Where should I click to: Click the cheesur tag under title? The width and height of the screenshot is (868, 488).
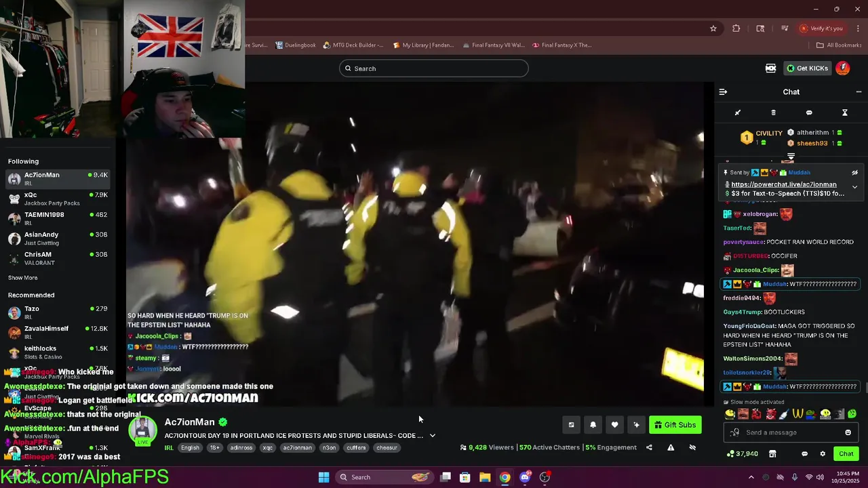[387, 447]
